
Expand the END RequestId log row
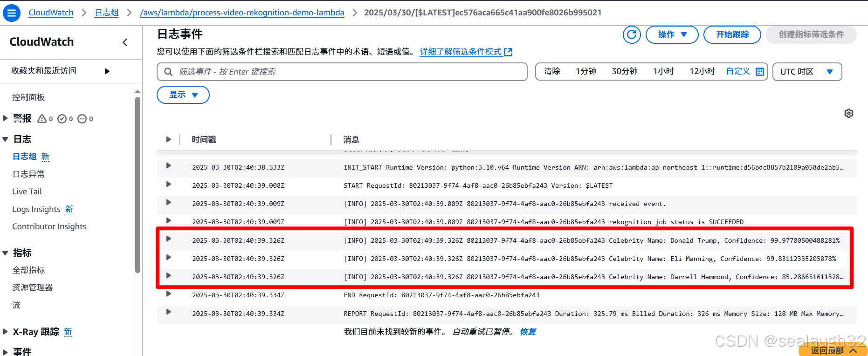168,294
